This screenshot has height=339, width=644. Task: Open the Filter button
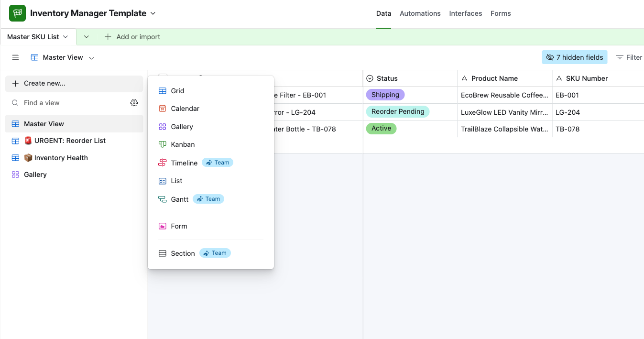629,57
